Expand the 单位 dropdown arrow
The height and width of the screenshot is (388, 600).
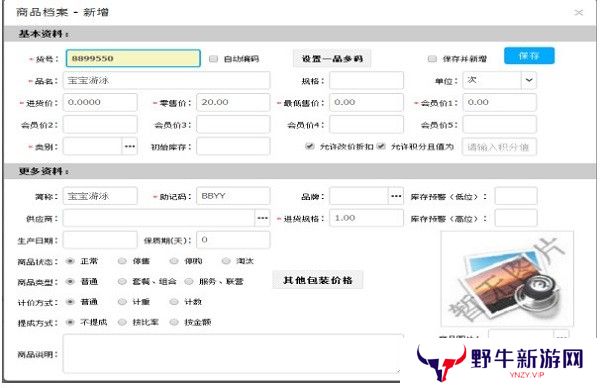[x=529, y=80]
